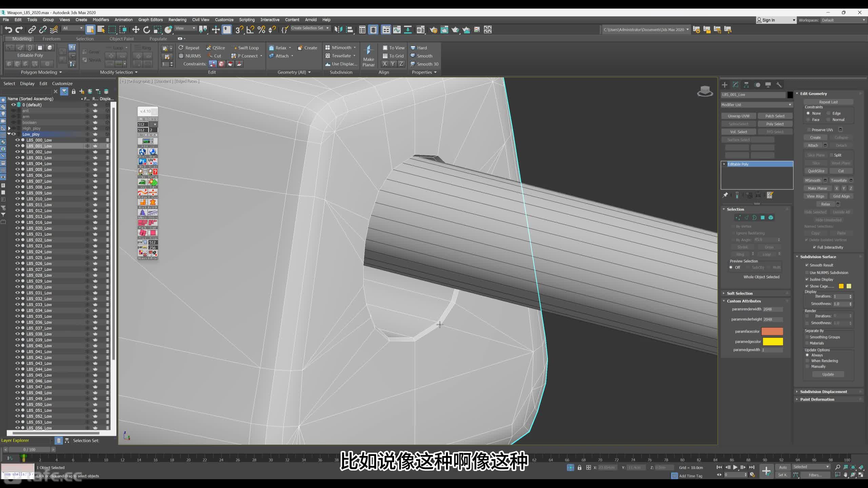Click the Undo arrow icon
Viewport: 868px width, 488px height.
pyautogui.click(x=8, y=30)
